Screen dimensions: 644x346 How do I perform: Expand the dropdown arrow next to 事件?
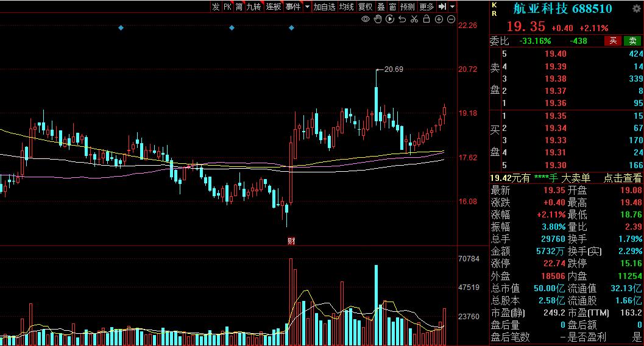307,7
